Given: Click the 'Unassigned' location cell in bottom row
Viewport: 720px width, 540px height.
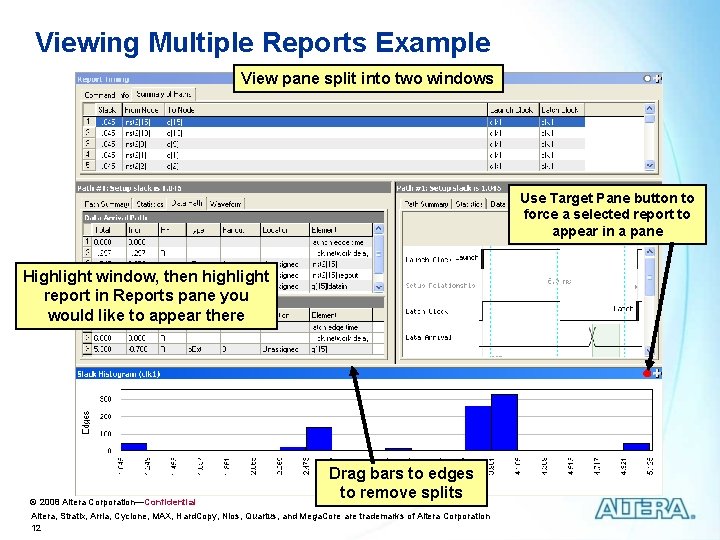Looking at the screenshot, I should pyautogui.click(x=285, y=349).
